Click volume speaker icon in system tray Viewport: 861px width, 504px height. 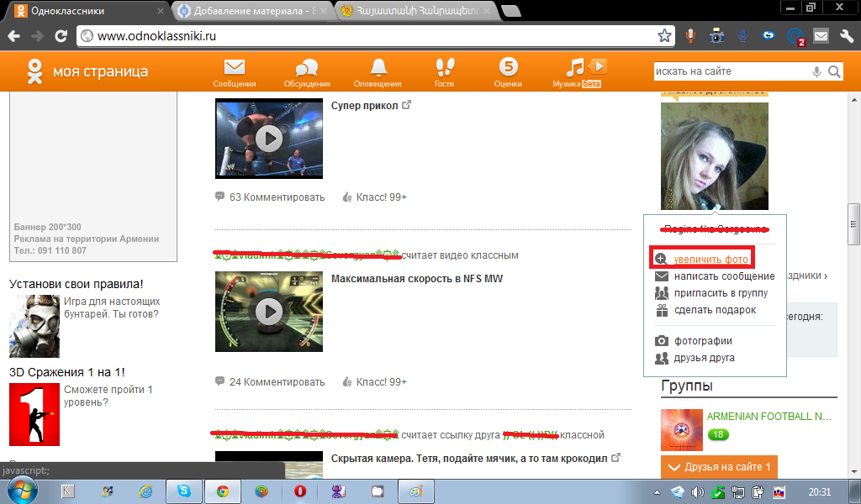pos(697,492)
